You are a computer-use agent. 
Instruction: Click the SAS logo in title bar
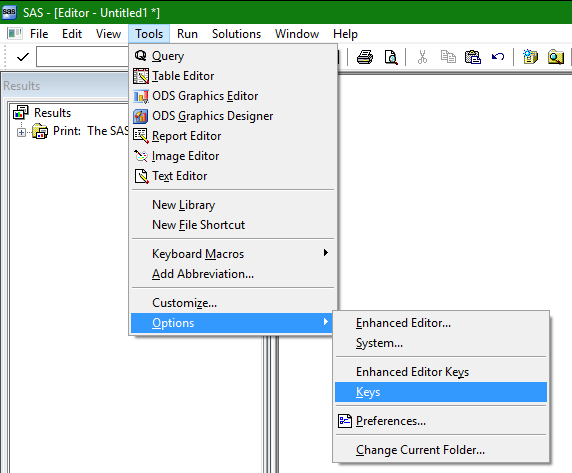[9, 12]
